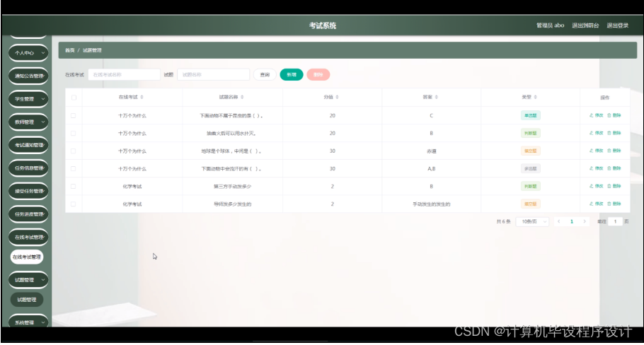The width and height of the screenshot is (644, 345).
Task: Open the 任务进度管理 sidebar menu
Action: click(x=28, y=214)
